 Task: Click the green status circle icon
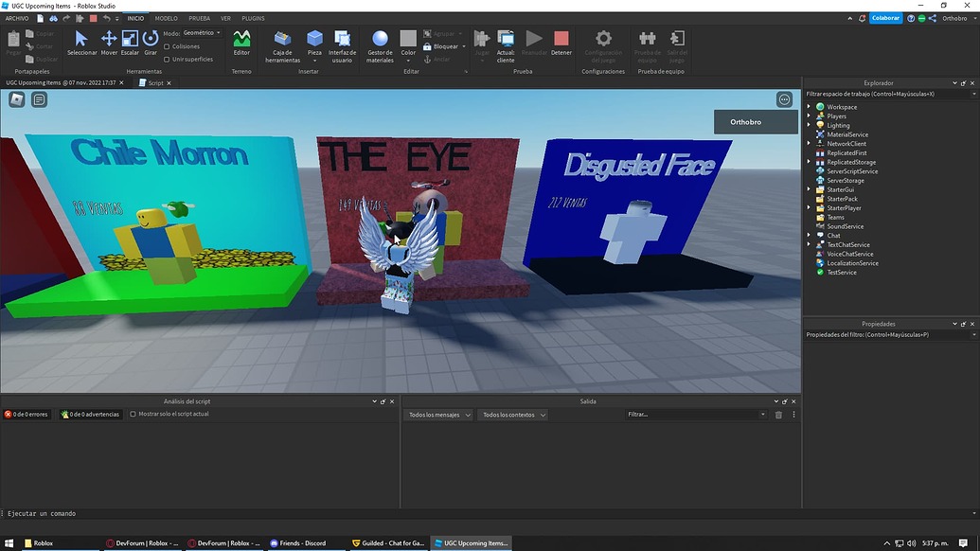coord(921,18)
